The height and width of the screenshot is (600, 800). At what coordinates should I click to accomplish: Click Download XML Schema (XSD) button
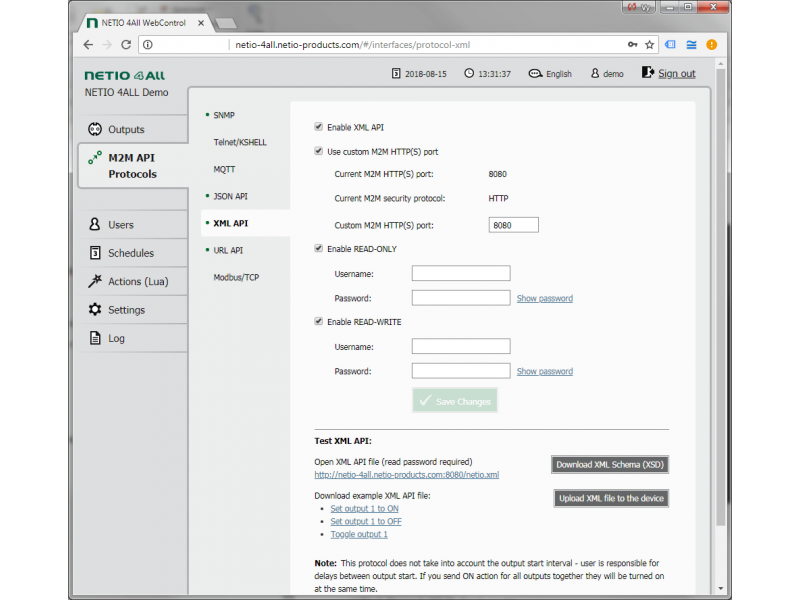click(610, 464)
